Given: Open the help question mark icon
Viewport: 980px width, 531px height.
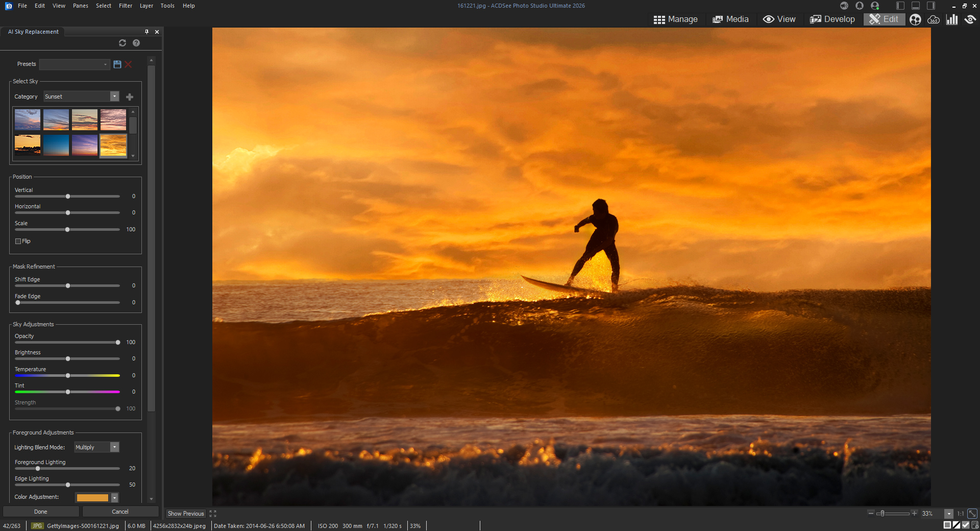Looking at the screenshot, I should click(136, 43).
